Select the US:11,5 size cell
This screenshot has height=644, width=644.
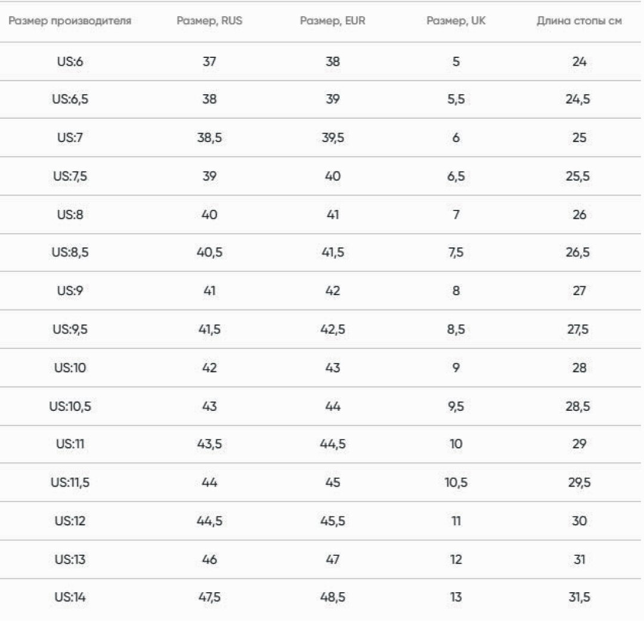click(x=70, y=482)
